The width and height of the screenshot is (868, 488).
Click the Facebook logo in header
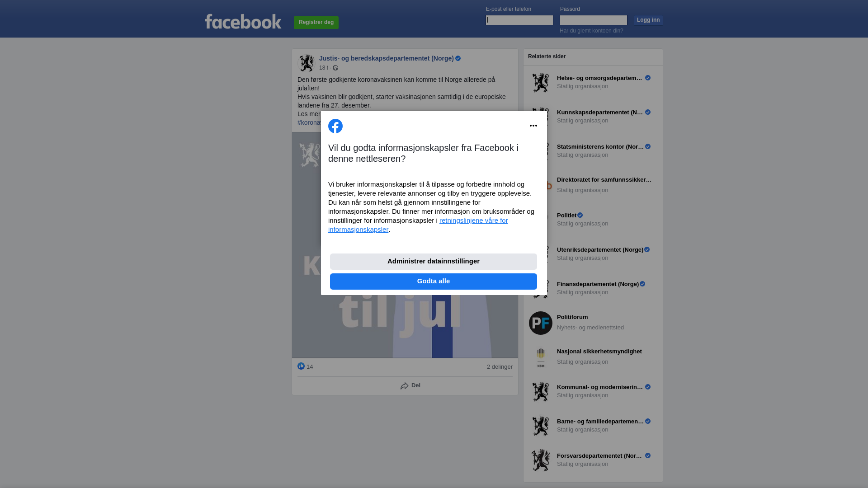[x=243, y=21]
